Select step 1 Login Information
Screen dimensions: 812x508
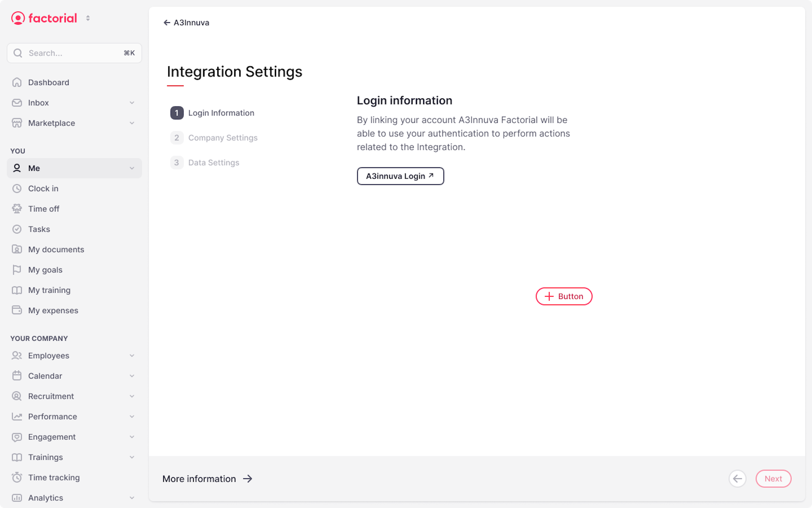[212, 113]
